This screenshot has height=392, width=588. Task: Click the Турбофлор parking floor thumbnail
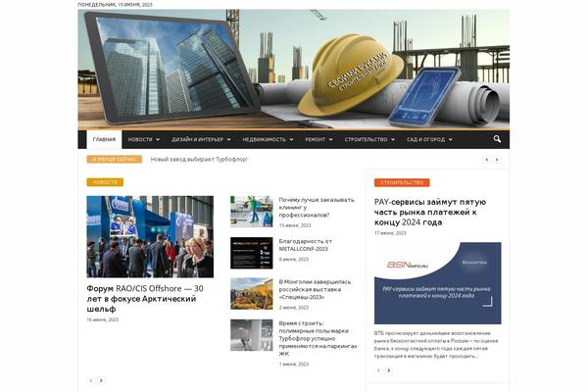pos(252,335)
